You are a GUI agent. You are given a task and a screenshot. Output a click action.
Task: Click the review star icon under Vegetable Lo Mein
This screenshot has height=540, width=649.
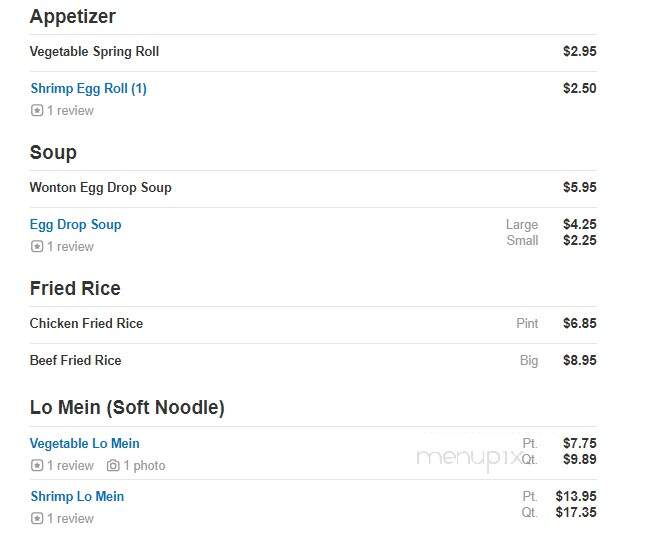coord(37,466)
